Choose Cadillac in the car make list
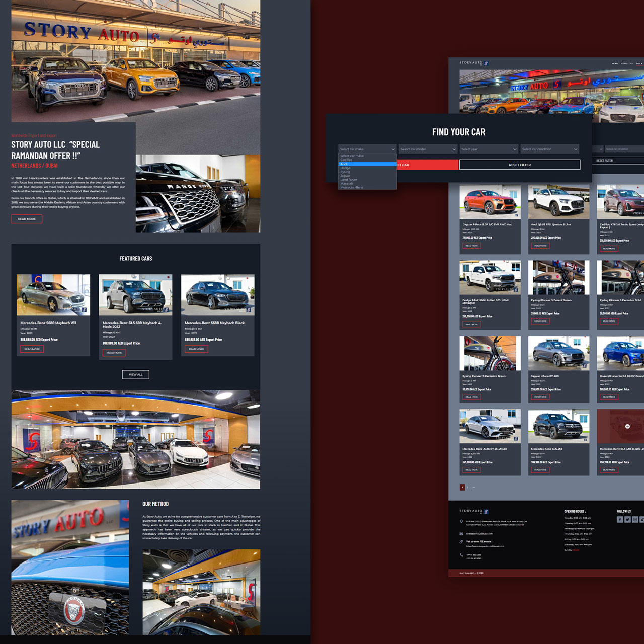644x644 pixels. (x=367, y=160)
